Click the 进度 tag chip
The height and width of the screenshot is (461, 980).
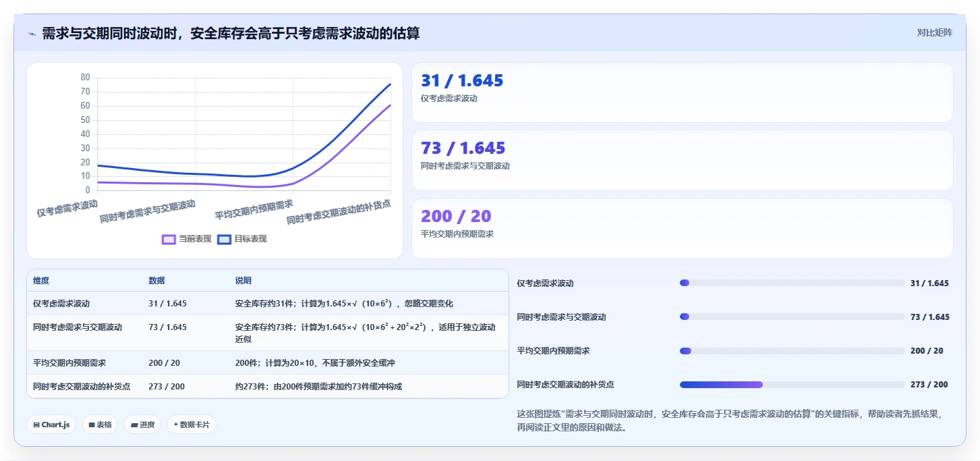click(142, 425)
